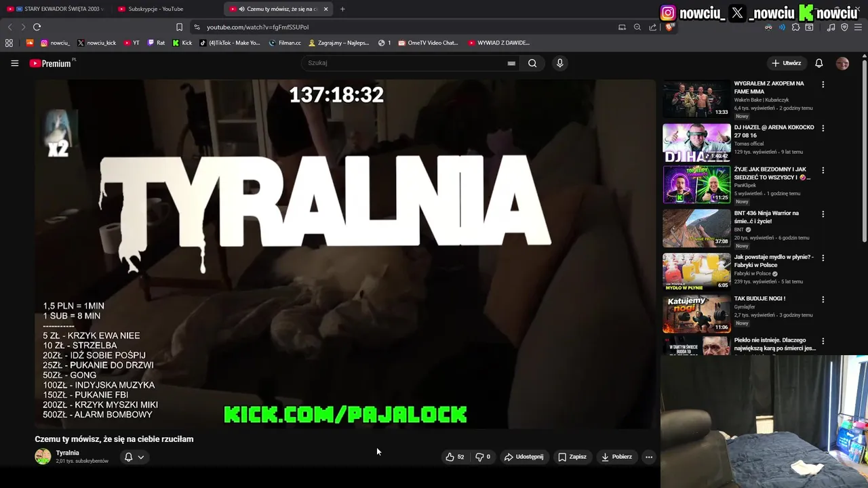Like the video with thumbs up
The width and height of the screenshot is (868, 488).
[454, 457]
